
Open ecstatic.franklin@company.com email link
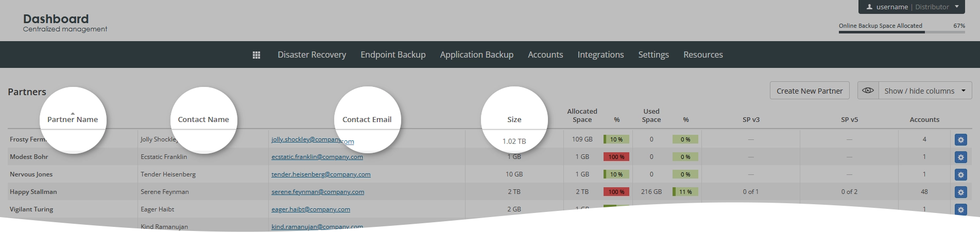[x=317, y=157]
